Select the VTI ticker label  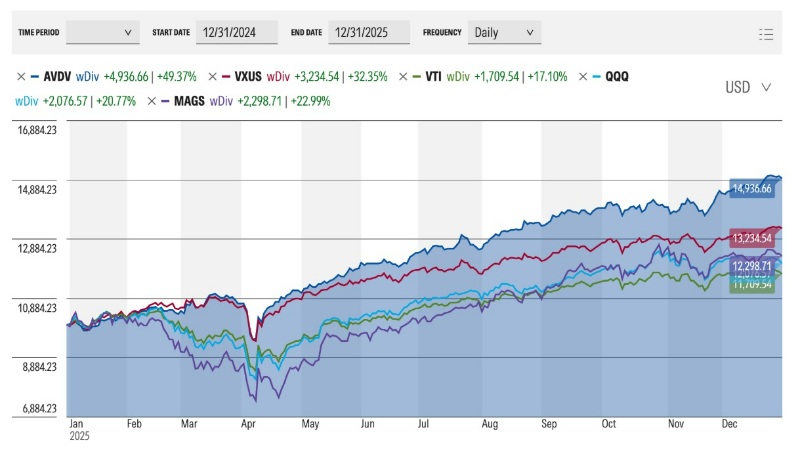[x=433, y=77]
